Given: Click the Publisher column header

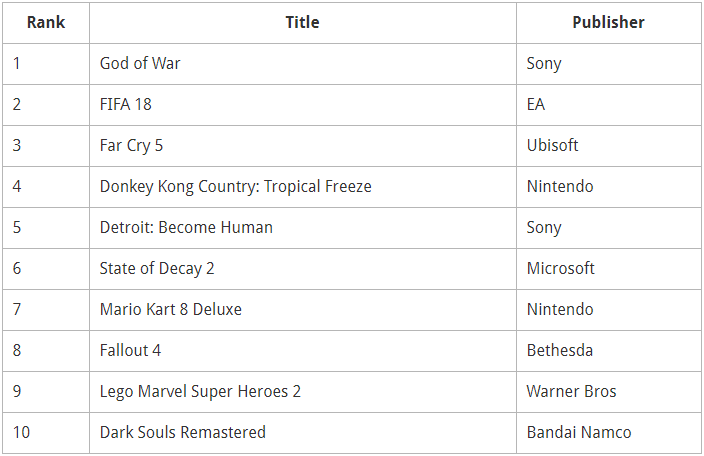Looking at the screenshot, I should pos(608,22).
